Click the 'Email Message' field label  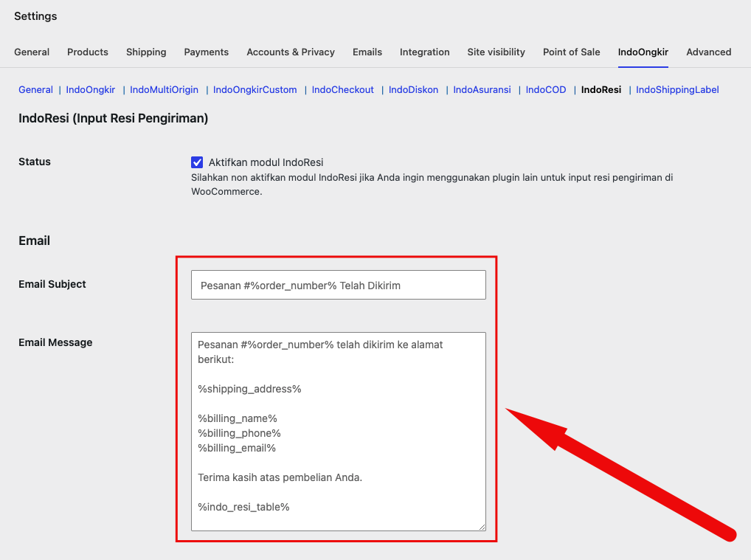click(x=55, y=342)
